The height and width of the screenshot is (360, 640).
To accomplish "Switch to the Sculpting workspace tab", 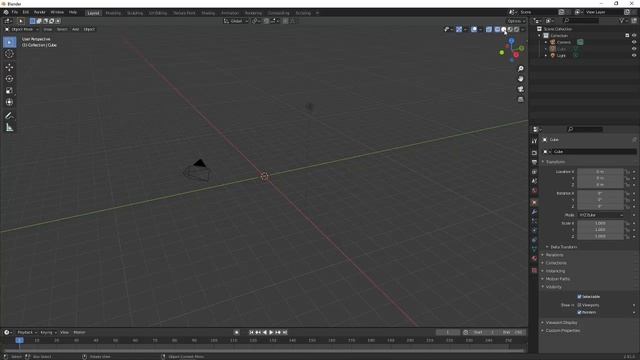I will coord(135,13).
